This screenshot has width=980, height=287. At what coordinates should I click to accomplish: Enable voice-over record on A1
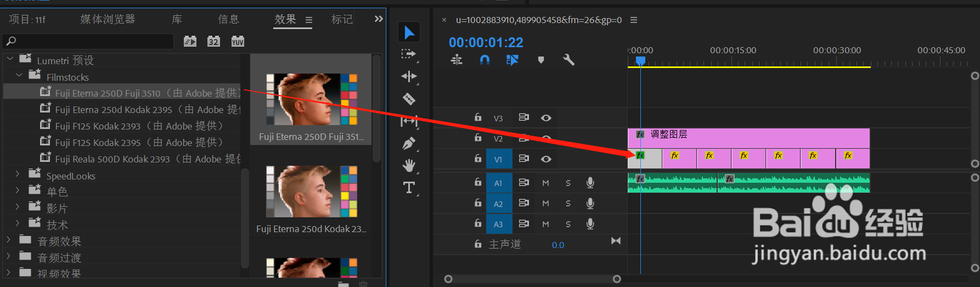590,182
